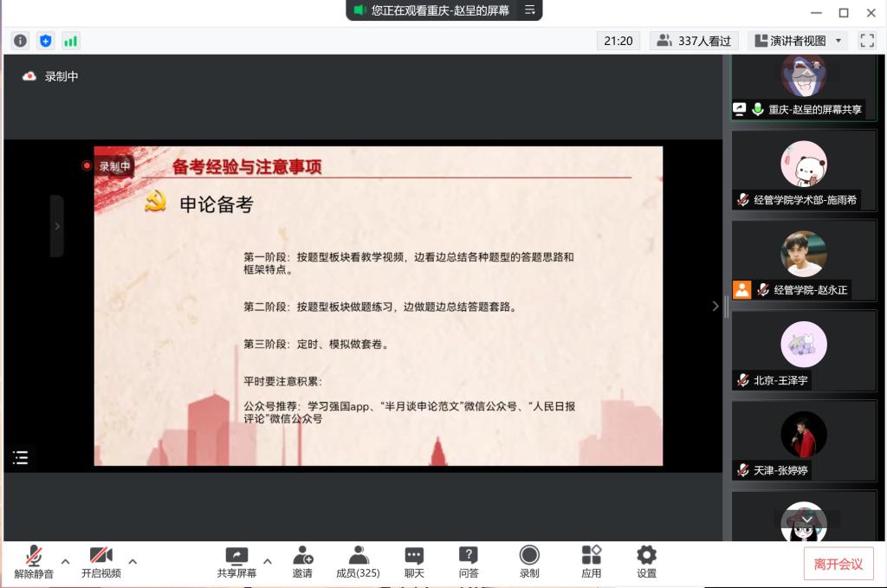Click the 21:20 meeting timer

click(618, 41)
